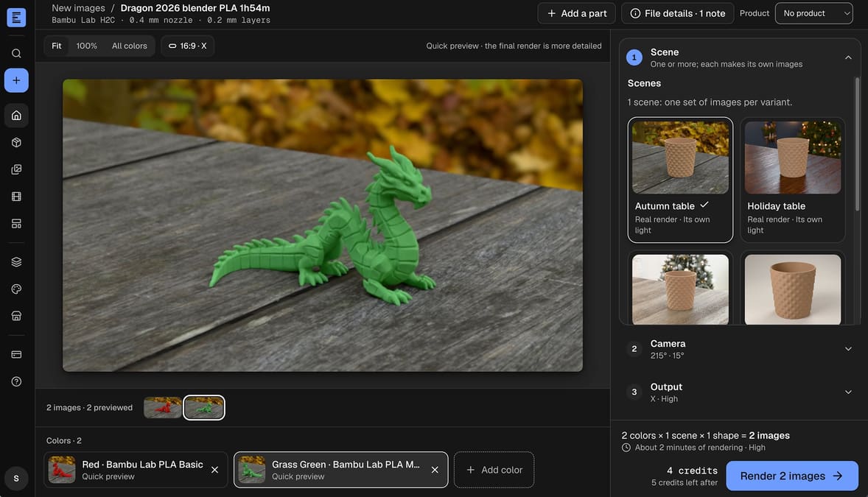Show the green dragon preview thumbnail
Viewport: 868px width, 497px height.
click(x=203, y=408)
